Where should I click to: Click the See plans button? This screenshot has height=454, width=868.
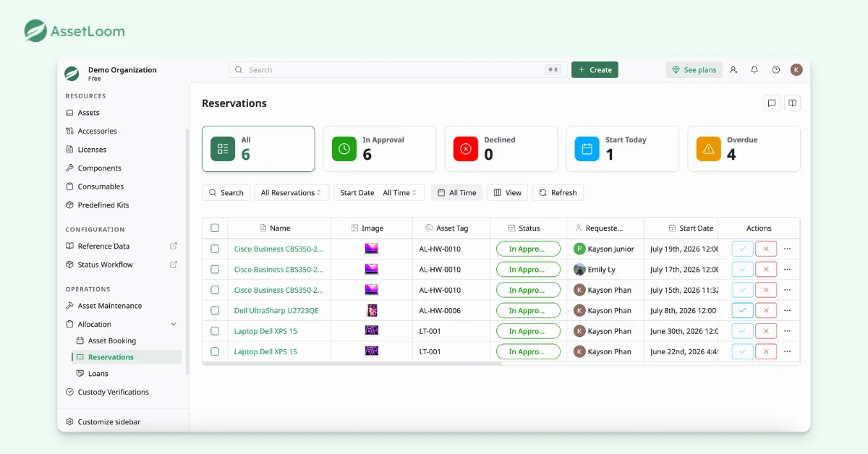click(694, 70)
